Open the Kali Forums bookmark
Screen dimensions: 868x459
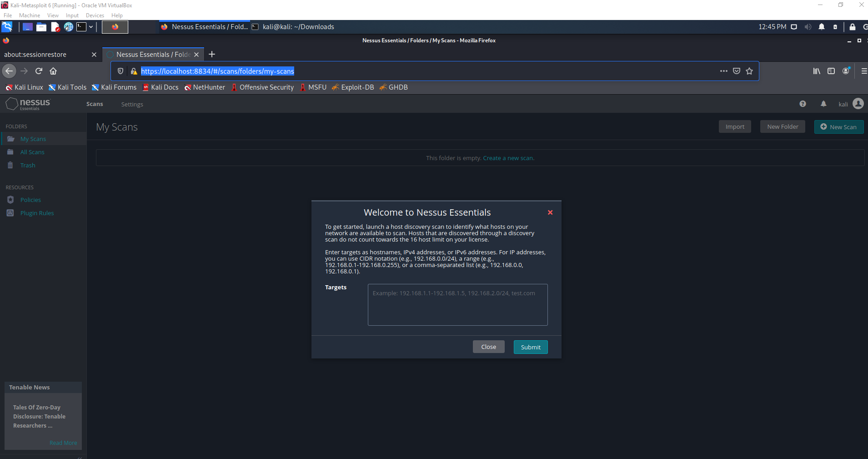point(114,87)
